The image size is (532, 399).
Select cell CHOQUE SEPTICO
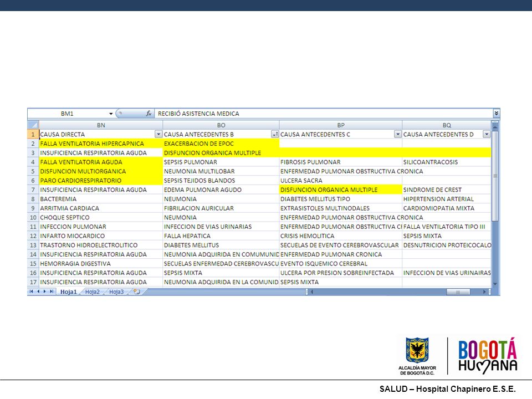click(101, 217)
